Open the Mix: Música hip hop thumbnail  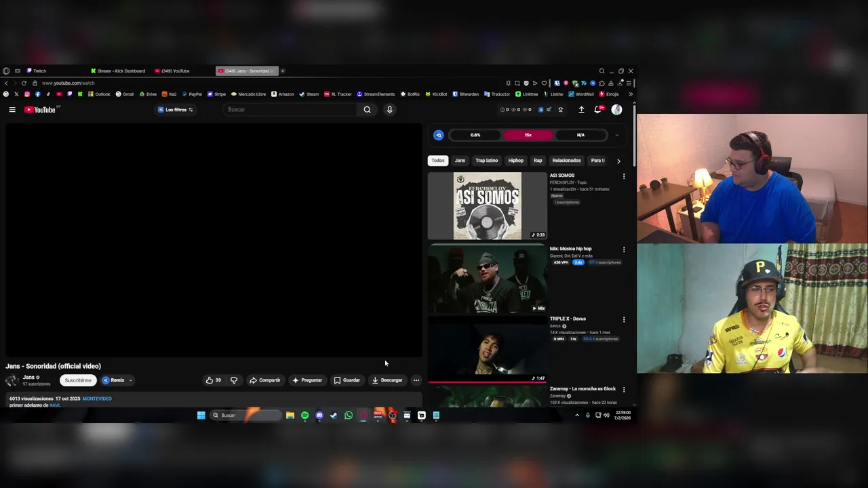[x=487, y=279]
